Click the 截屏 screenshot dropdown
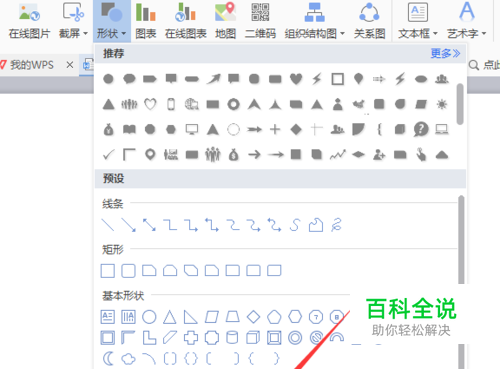This screenshot has width=500, height=369. (73, 21)
